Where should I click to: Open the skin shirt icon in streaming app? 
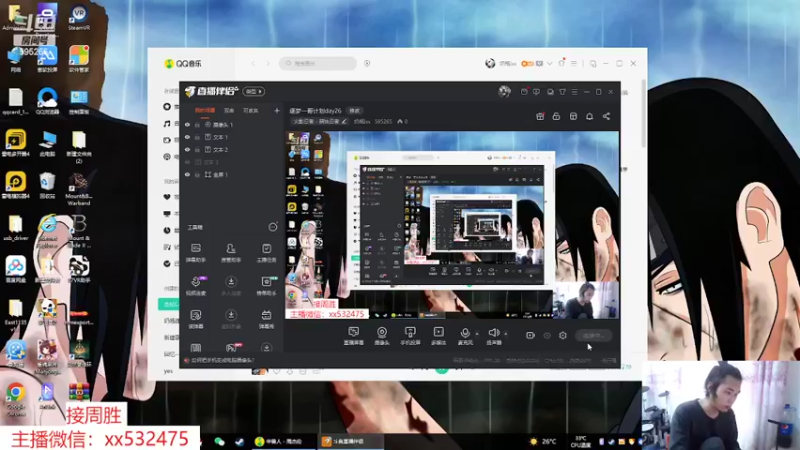[562, 92]
